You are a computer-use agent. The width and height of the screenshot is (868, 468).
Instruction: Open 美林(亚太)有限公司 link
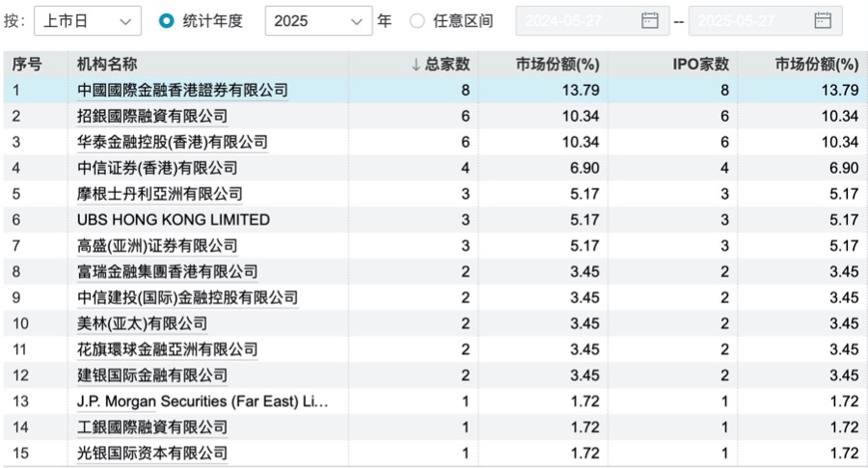tap(143, 323)
